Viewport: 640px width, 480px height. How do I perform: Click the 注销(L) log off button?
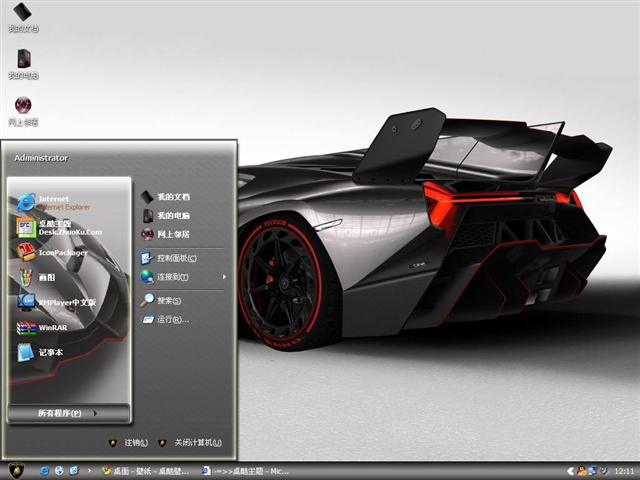click(129, 442)
